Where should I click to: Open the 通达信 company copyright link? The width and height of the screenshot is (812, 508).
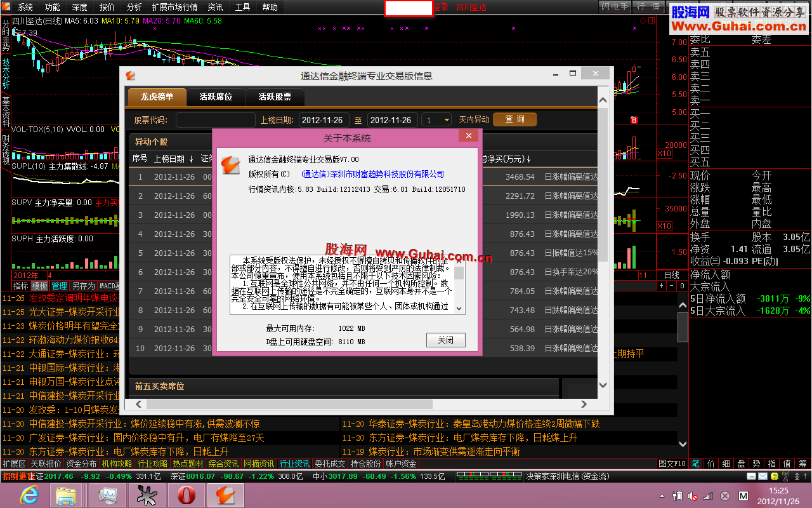372,174
